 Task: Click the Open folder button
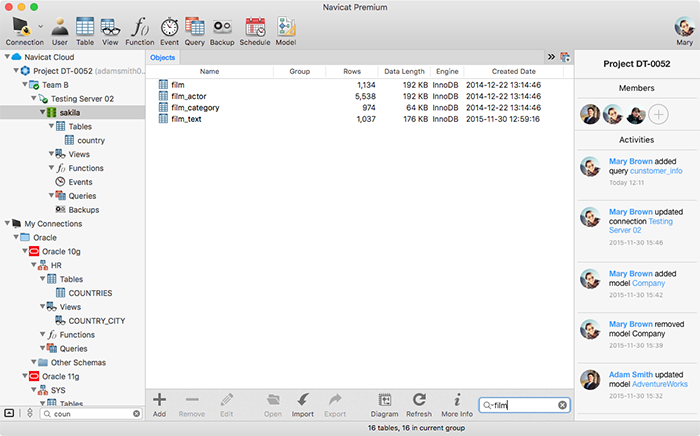pos(273,405)
